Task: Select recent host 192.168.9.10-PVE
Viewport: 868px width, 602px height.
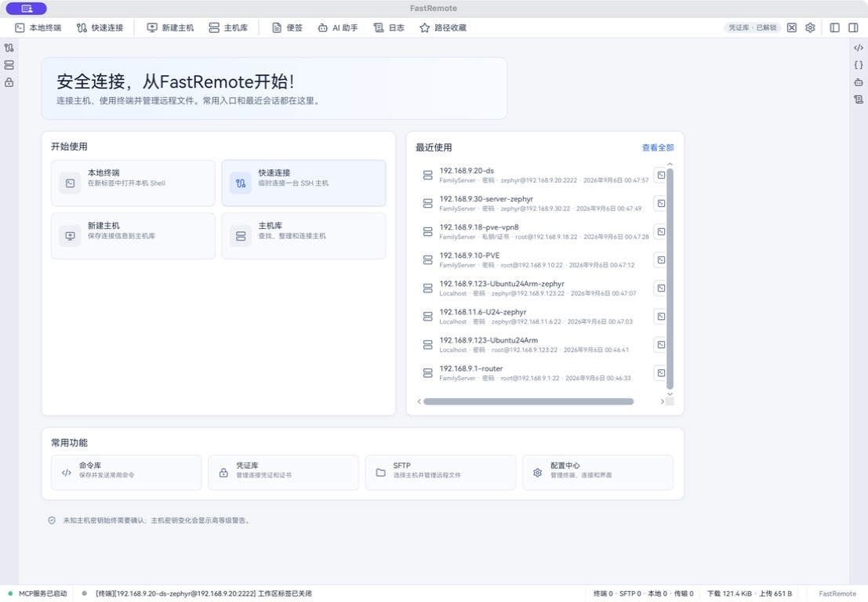Action: pos(535,260)
